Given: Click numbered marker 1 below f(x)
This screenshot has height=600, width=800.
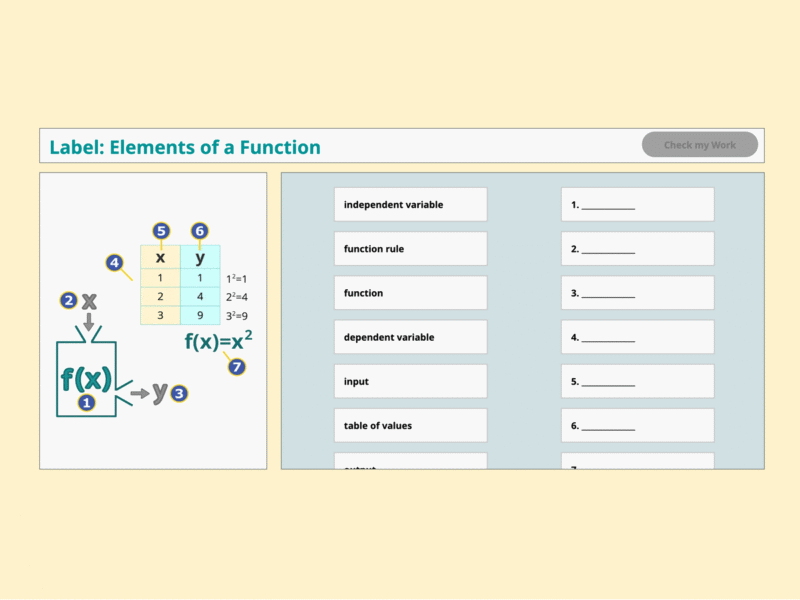Looking at the screenshot, I should click(87, 402).
